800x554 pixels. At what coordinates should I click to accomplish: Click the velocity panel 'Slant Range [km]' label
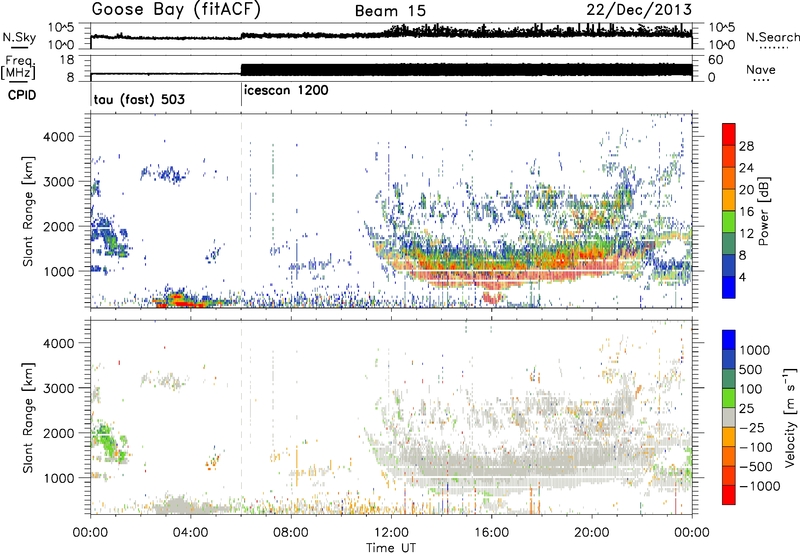point(28,418)
